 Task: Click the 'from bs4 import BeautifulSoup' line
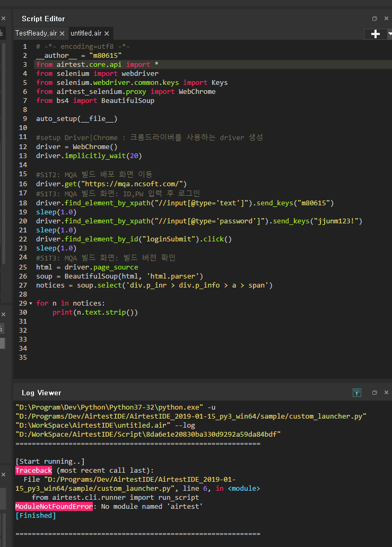[95, 101]
